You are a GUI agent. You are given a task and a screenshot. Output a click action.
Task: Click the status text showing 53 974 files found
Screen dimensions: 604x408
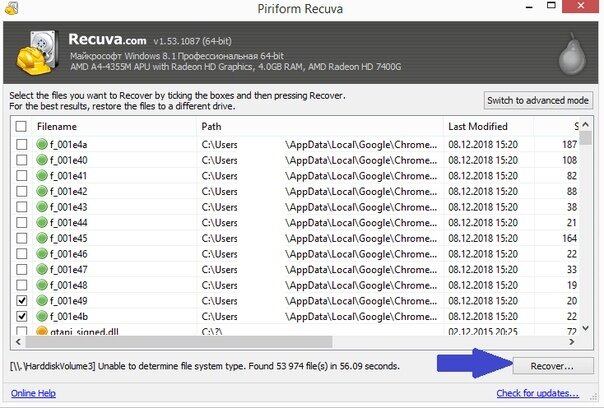(x=205, y=366)
